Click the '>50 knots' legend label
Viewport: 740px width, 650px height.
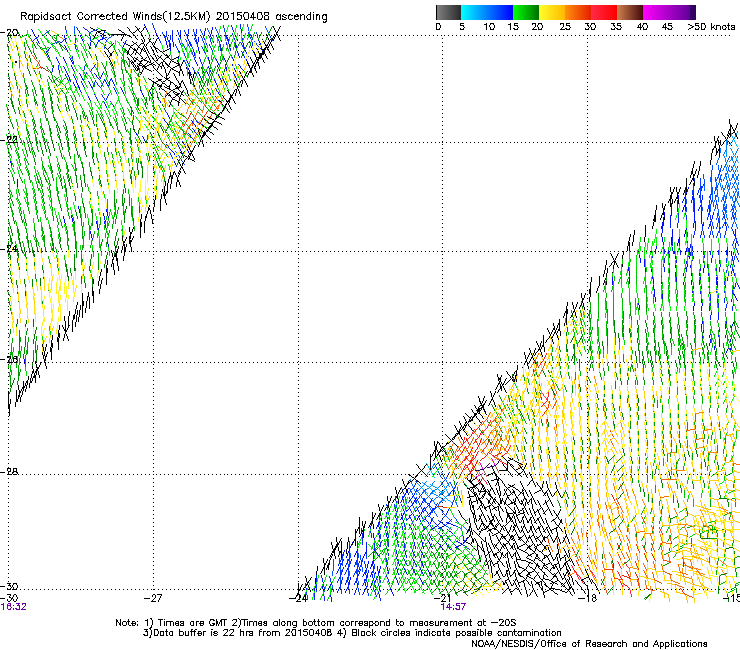click(x=711, y=27)
